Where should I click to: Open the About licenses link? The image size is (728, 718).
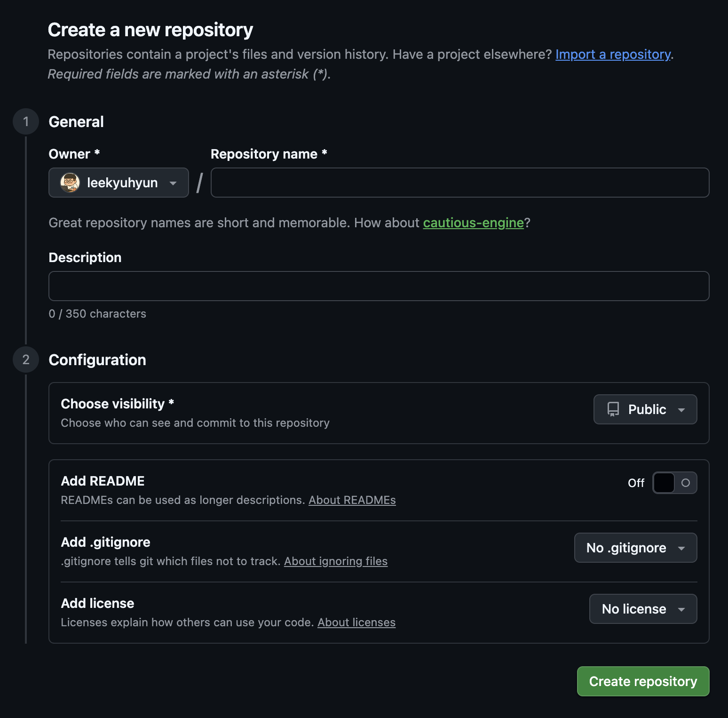tap(356, 622)
